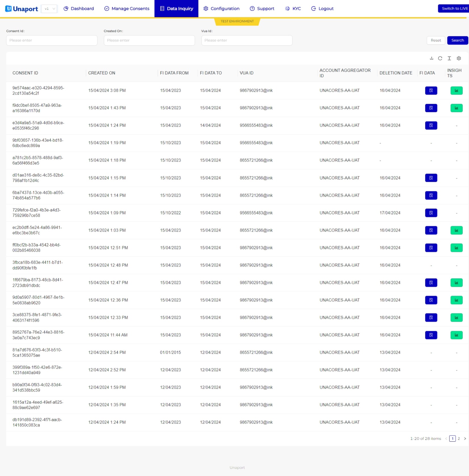Go to page 2

(459, 439)
